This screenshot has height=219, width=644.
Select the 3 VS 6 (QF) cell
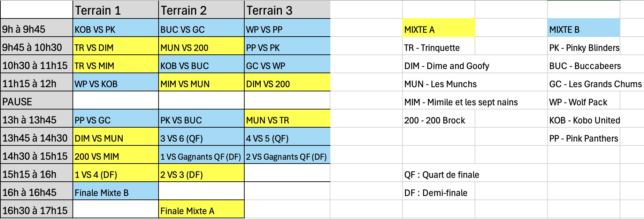coord(201,137)
